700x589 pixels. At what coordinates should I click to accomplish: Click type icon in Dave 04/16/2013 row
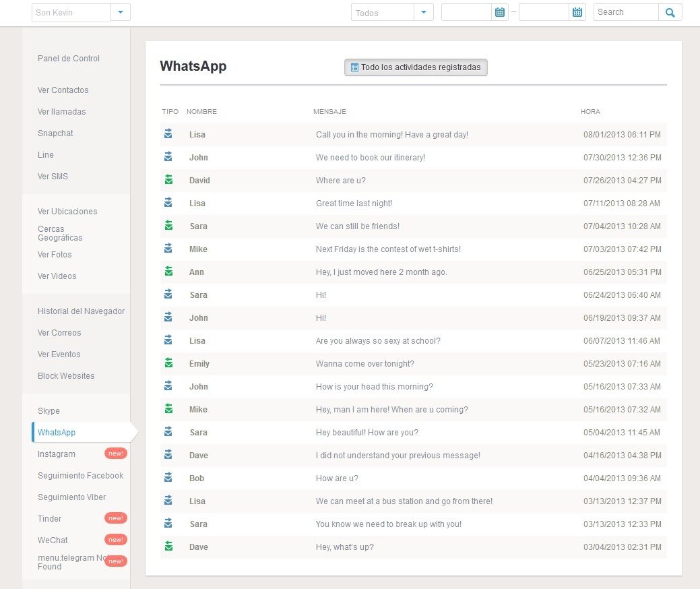point(168,455)
